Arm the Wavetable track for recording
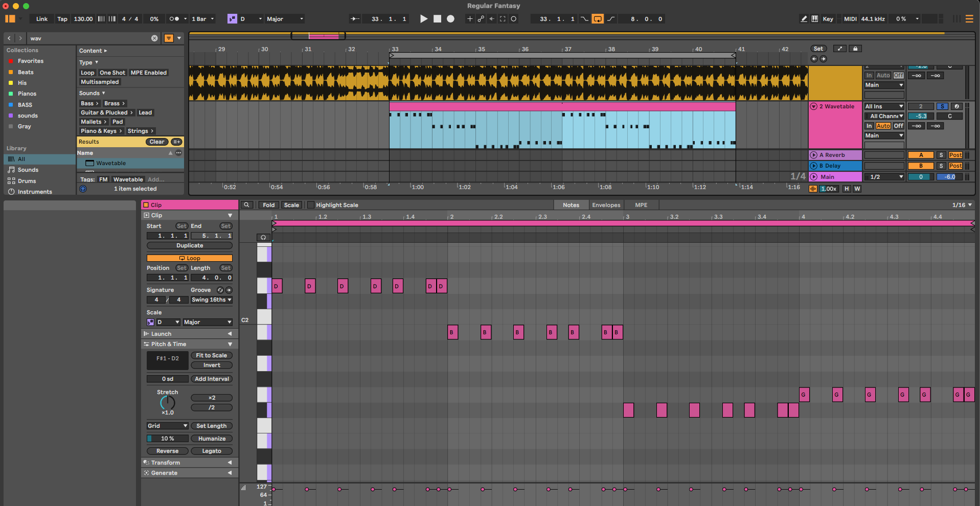 [x=956, y=106]
